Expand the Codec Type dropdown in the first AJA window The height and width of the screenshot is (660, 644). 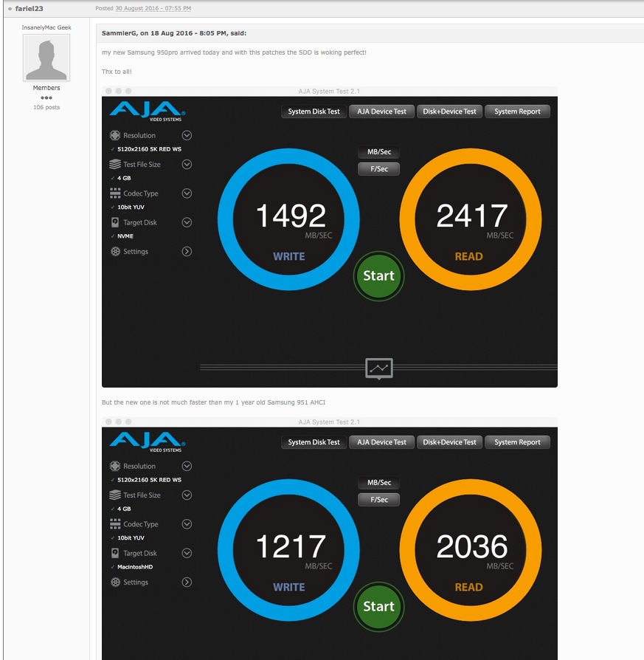click(187, 193)
